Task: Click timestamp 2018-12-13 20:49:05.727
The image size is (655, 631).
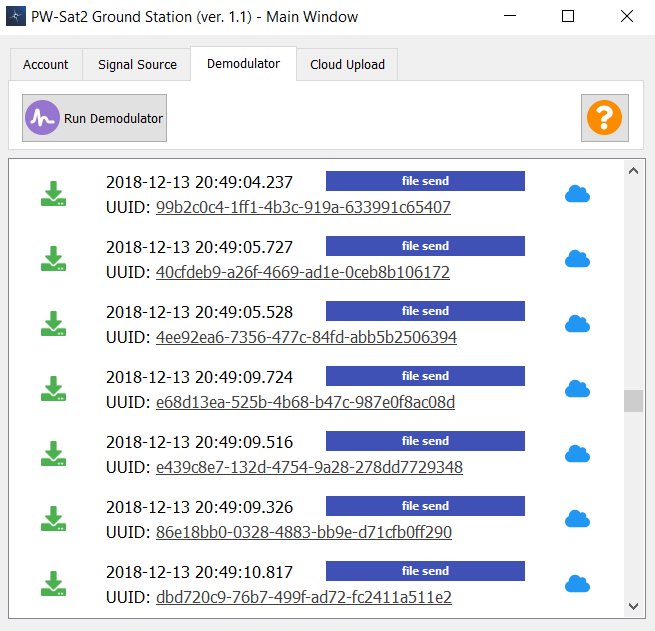Action: pos(199,247)
